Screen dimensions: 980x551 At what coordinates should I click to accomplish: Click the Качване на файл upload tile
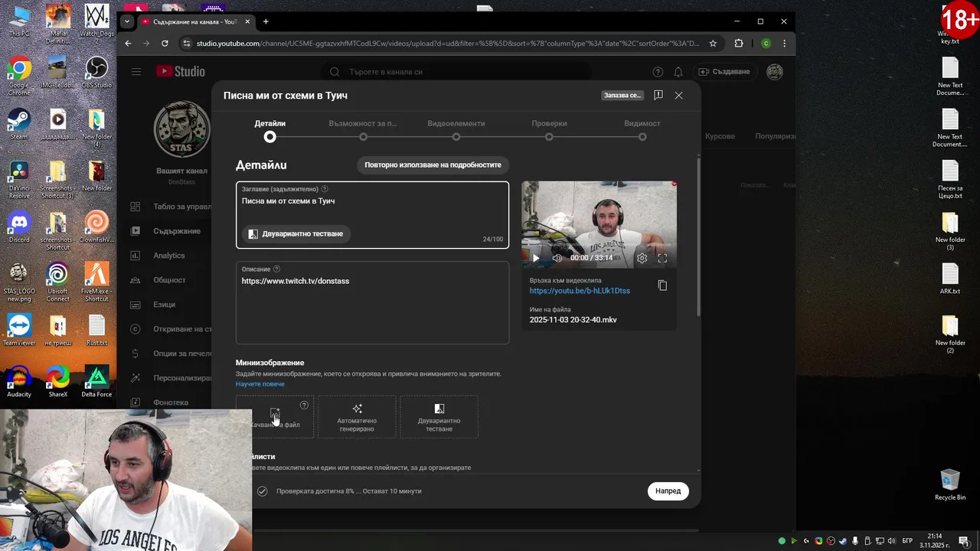(275, 417)
